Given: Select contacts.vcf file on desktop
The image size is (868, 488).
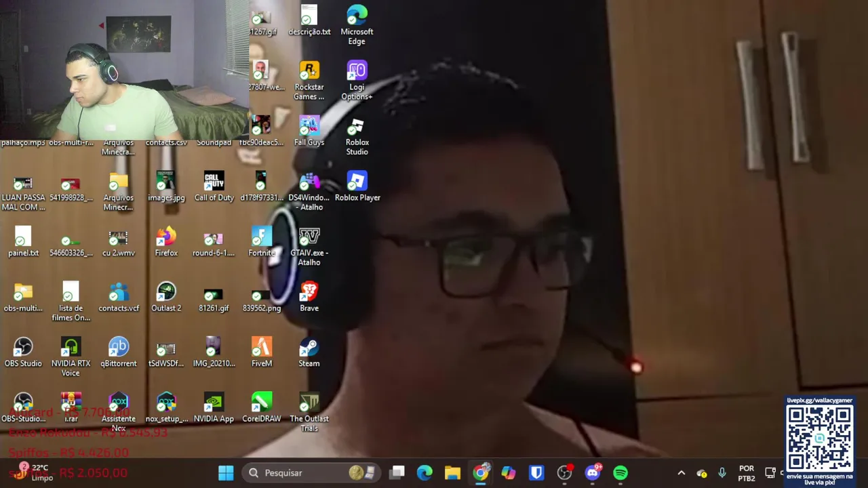Looking at the screenshot, I should point(119,297).
